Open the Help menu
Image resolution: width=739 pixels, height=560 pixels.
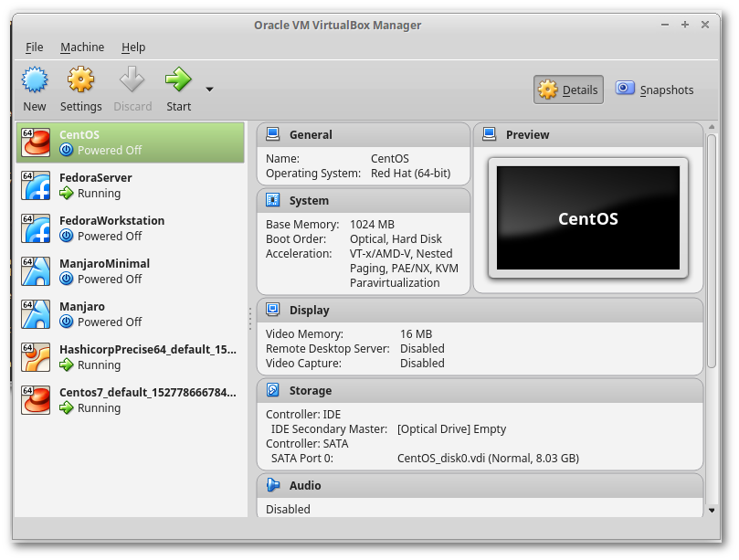click(133, 47)
